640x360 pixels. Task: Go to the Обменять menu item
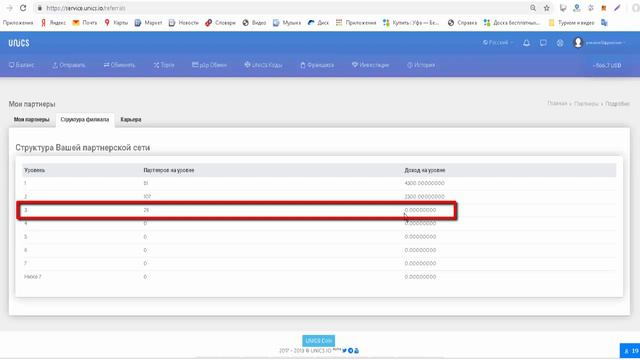(119, 65)
